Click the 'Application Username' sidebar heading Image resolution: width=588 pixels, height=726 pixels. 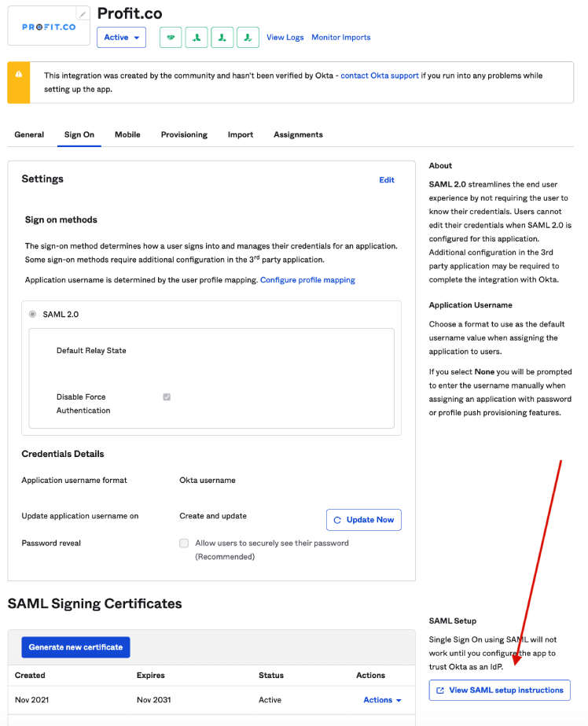tap(471, 305)
